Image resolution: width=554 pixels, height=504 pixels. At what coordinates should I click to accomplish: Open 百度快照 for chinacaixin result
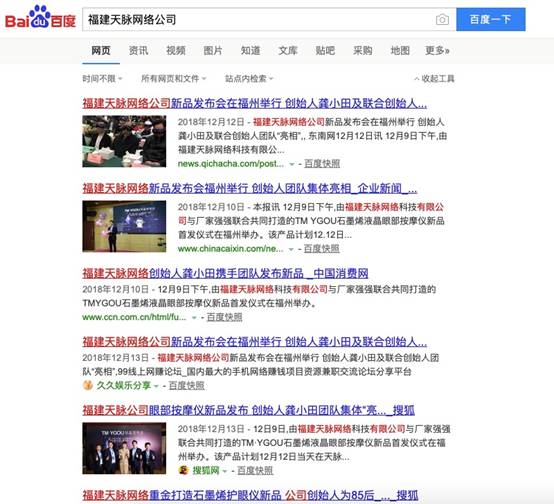pos(322,249)
